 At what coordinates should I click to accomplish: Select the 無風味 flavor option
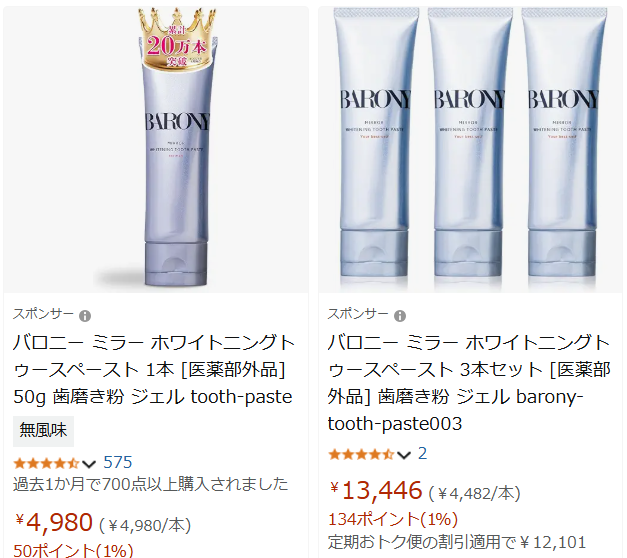(x=43, y=431)
